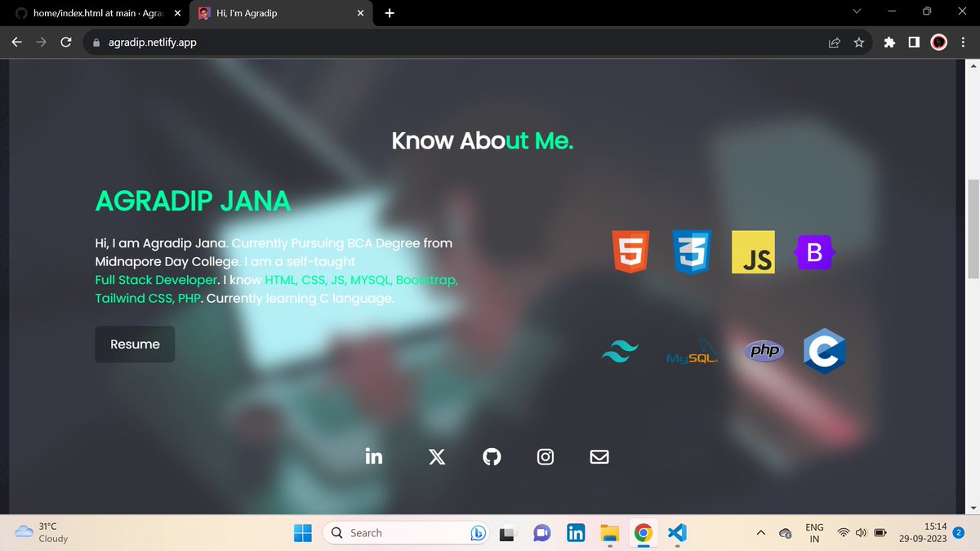Image resolution: width=980 pixels, height=551 pixels.
Task: Click the AGRADIP JANA heading
Action: (193, 201)
